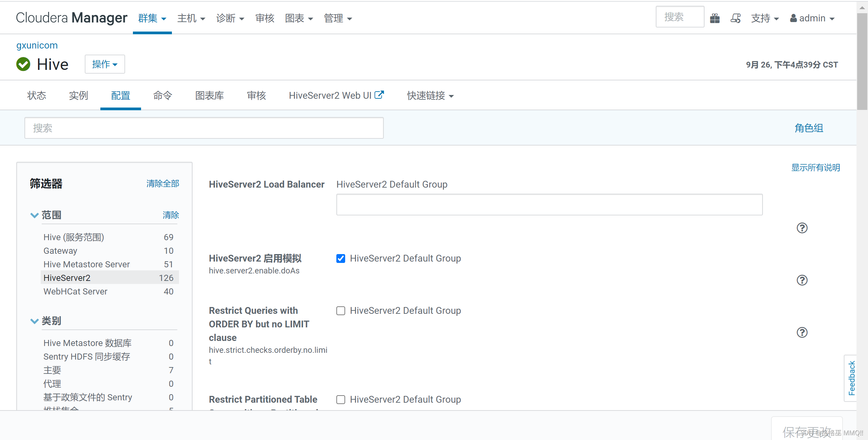Open the running commands icon in top bar
The image size is (868, 440).
coord(735,18)
